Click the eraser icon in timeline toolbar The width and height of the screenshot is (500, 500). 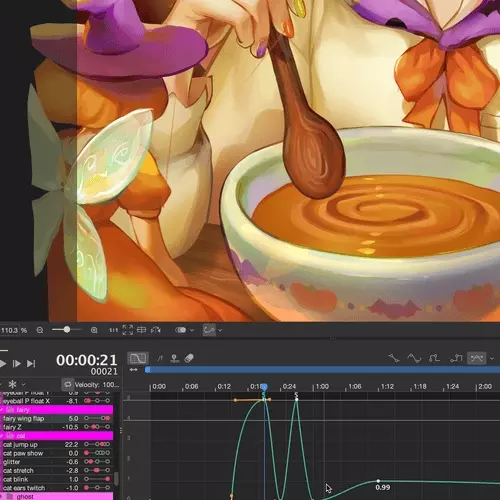point(189,358)
